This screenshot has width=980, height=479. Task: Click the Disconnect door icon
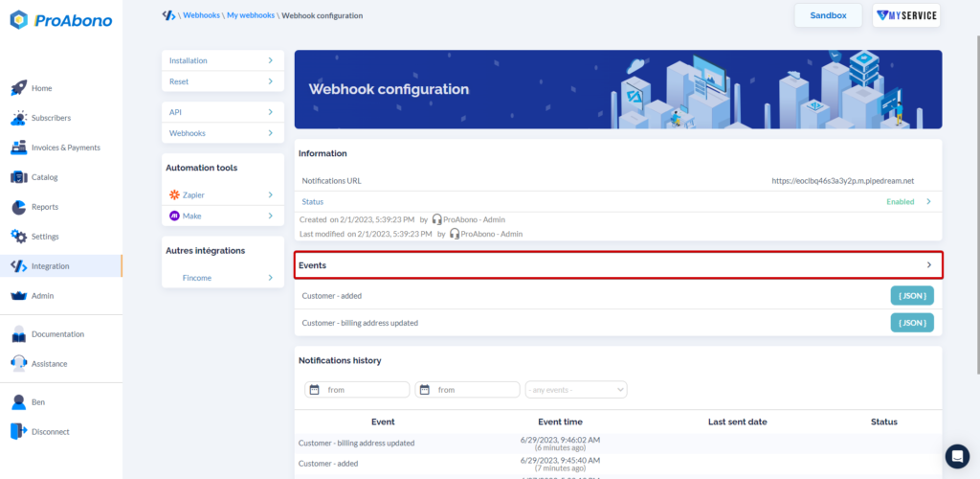coord(19,431)
